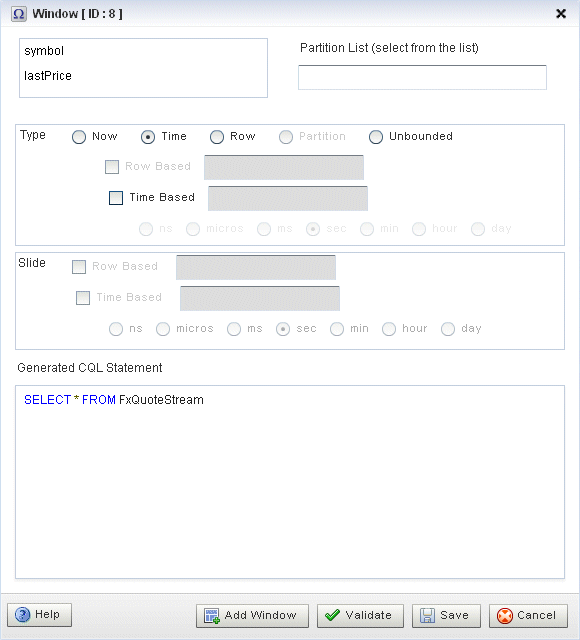Enable the Time Based checkbox under Type
Viewport: 580px width, 640px height.
point(116,198)
